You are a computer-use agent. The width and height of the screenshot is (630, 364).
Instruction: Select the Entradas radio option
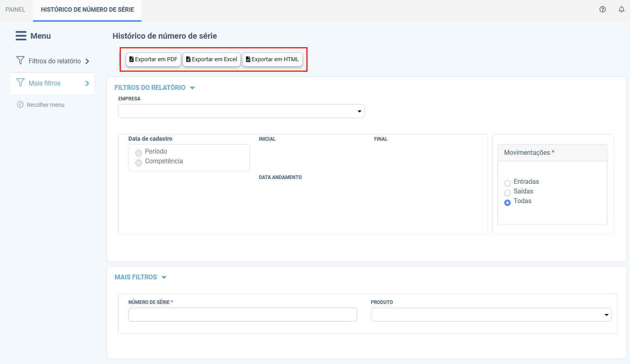(x=507, y=183)
